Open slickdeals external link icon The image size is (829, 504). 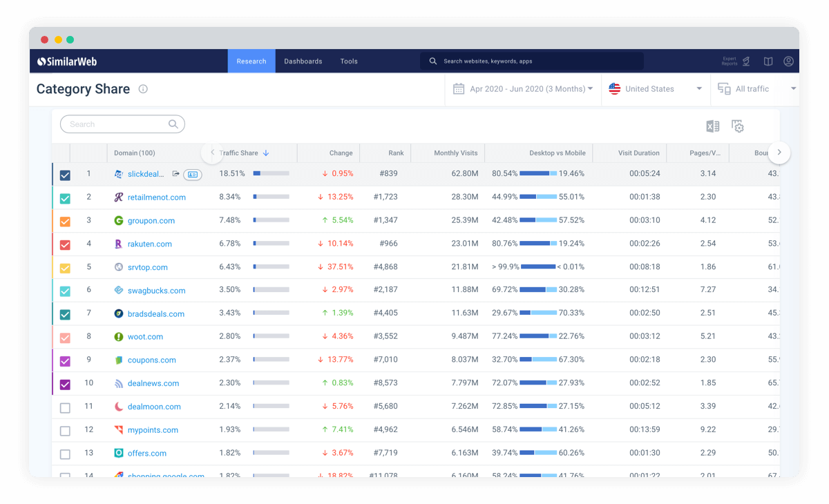coord(175,174)
